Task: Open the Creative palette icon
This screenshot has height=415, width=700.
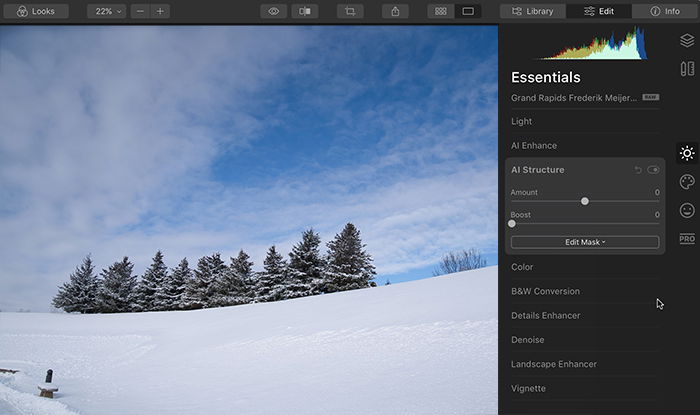Action: (687, 182)
